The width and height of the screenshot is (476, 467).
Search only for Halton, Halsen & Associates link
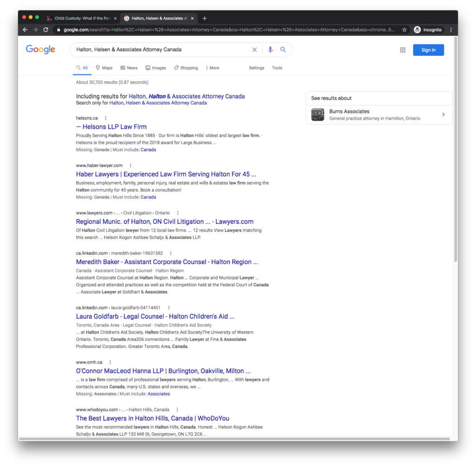158,103
